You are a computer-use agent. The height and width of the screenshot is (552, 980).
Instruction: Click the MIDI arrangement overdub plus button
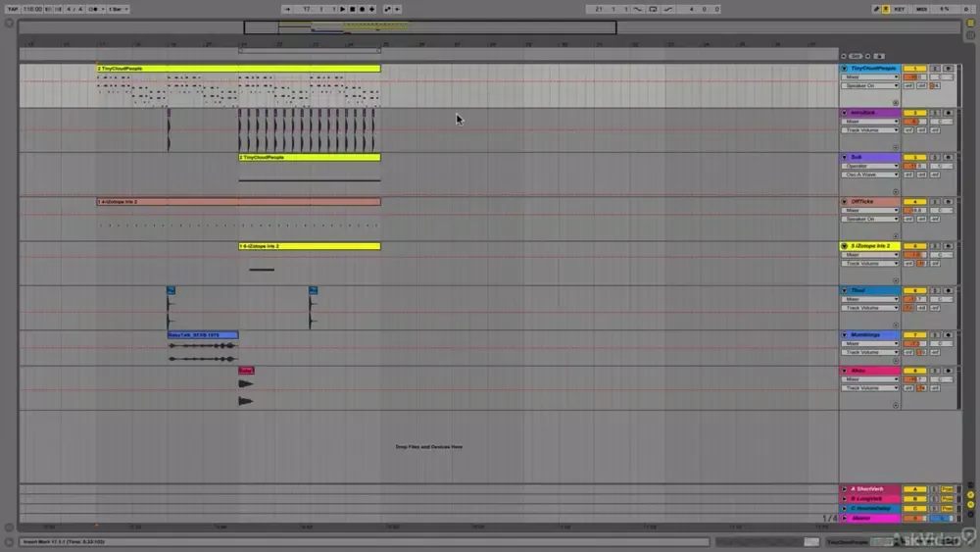(x=371, y=10)
